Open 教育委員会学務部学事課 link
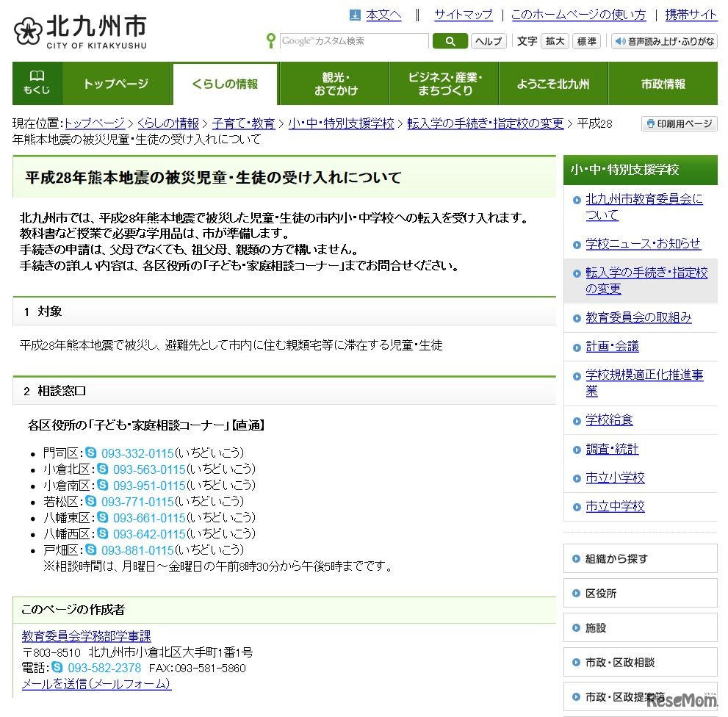 tap(87, 635)
